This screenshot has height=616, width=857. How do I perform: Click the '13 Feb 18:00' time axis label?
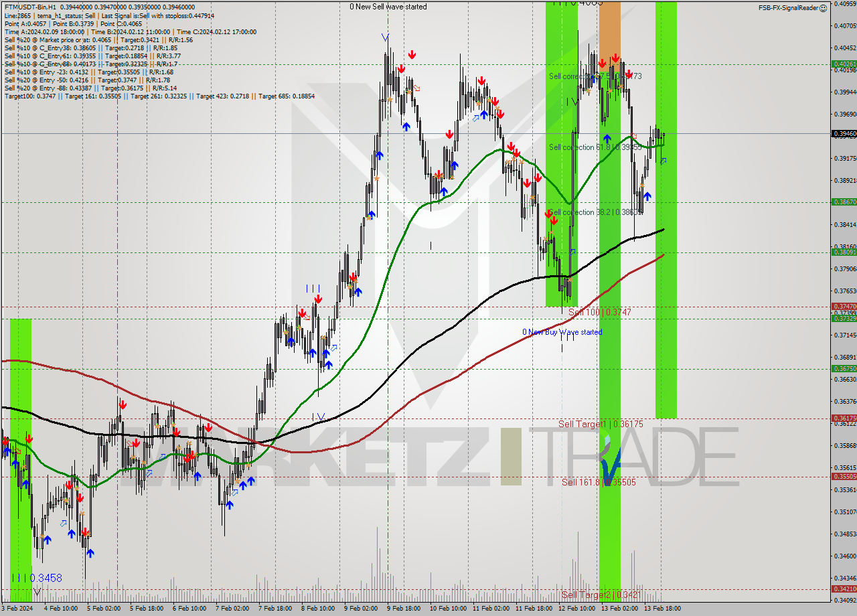(662, 609)
